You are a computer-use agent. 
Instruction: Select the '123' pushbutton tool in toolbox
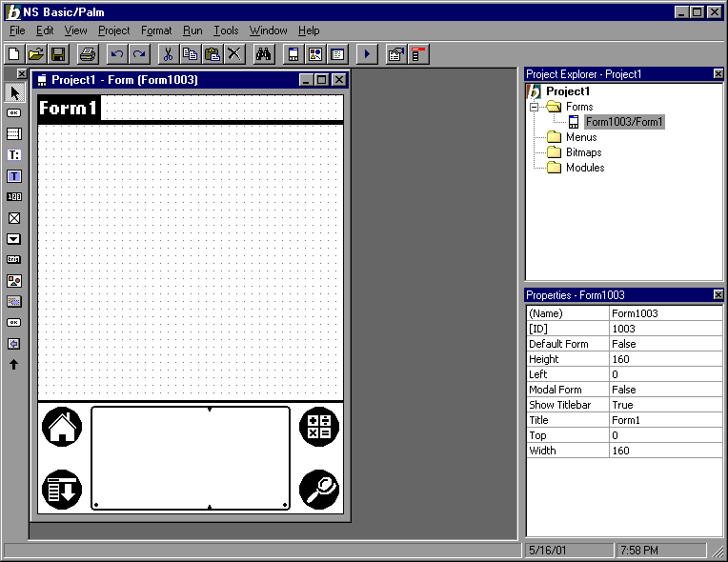pyautogui.click(x=14, y=197)
